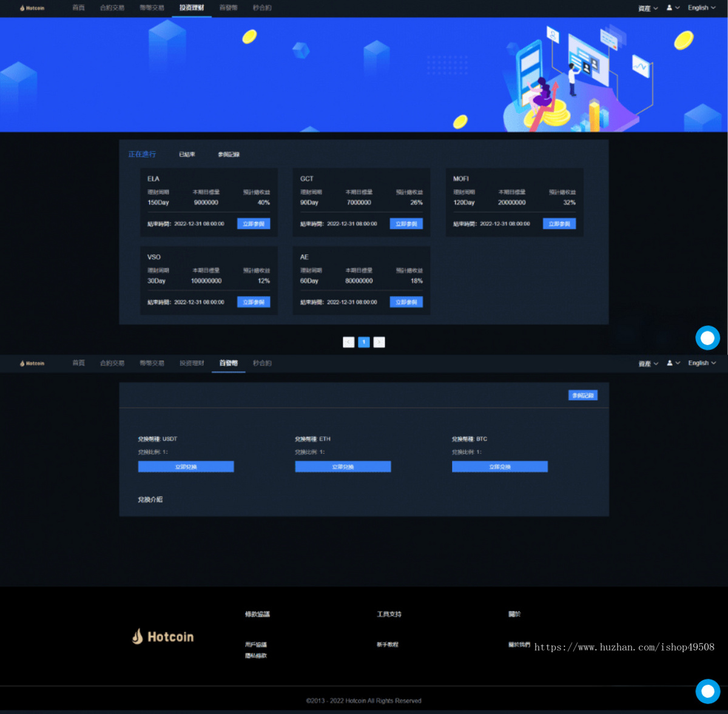Open the English dropdown in the lower navigation bar
This screenshot has height=714, width=728.
pos(702,363)
